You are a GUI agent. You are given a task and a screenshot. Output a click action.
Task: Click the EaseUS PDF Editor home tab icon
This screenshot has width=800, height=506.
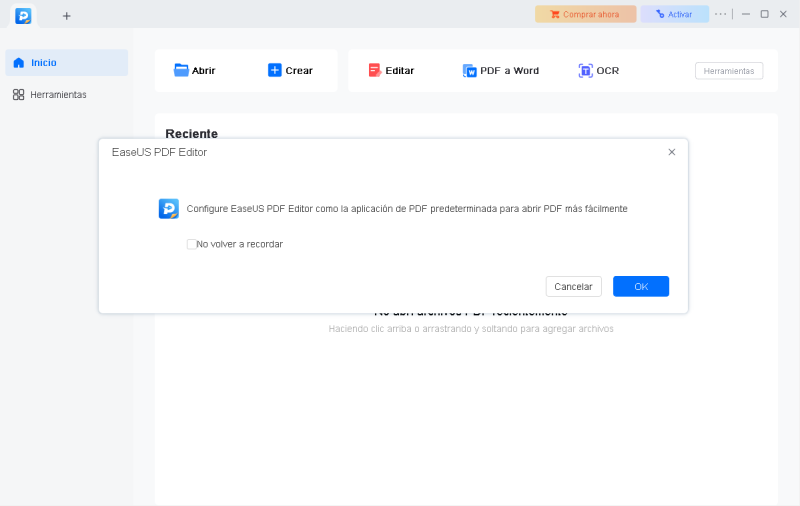point(23,16)
